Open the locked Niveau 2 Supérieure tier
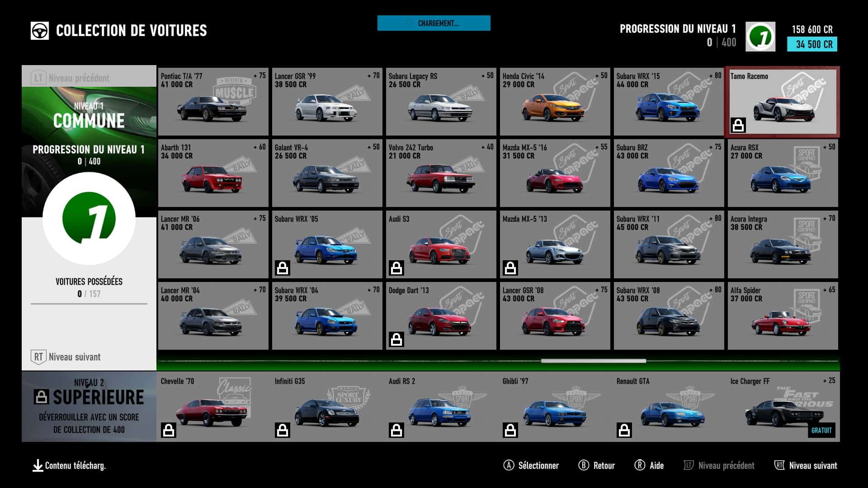This screenshot has width=868, height=488. (x=89, y=406)
